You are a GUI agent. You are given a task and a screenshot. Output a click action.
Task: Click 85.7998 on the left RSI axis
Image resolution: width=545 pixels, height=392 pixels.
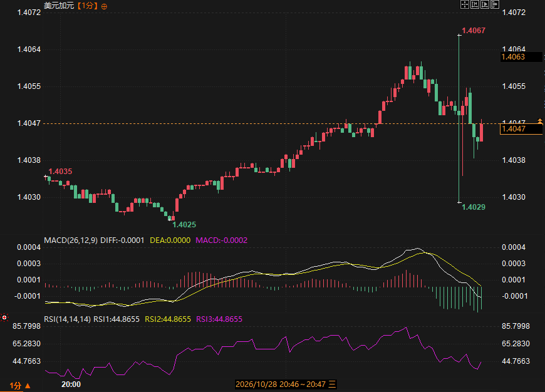27,326
